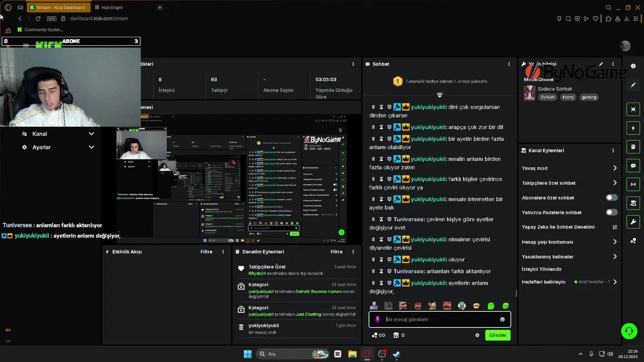Open a new browser tab
The width and height of the screenshot is (644, 362).
[159, 8]
